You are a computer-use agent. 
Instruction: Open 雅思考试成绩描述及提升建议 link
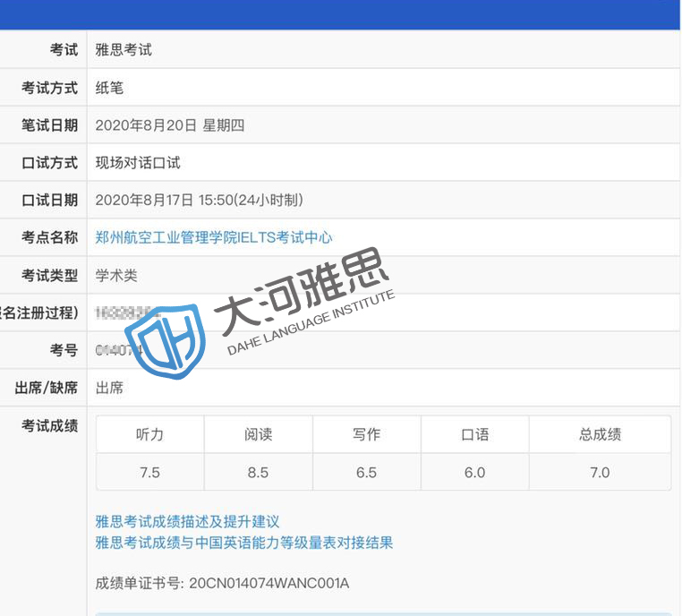point(187,521)
